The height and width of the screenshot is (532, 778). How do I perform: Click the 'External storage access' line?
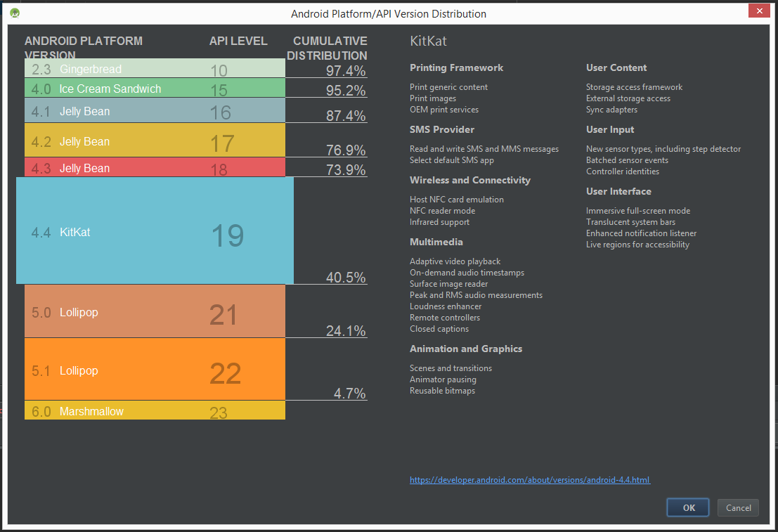(x=628, y=98)
